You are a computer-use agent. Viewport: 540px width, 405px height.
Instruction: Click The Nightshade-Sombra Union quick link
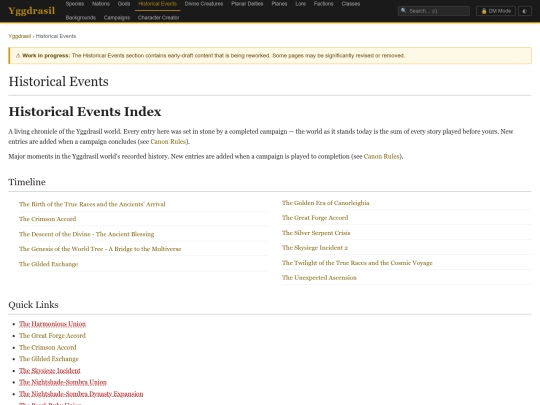(x=63, y=382)
